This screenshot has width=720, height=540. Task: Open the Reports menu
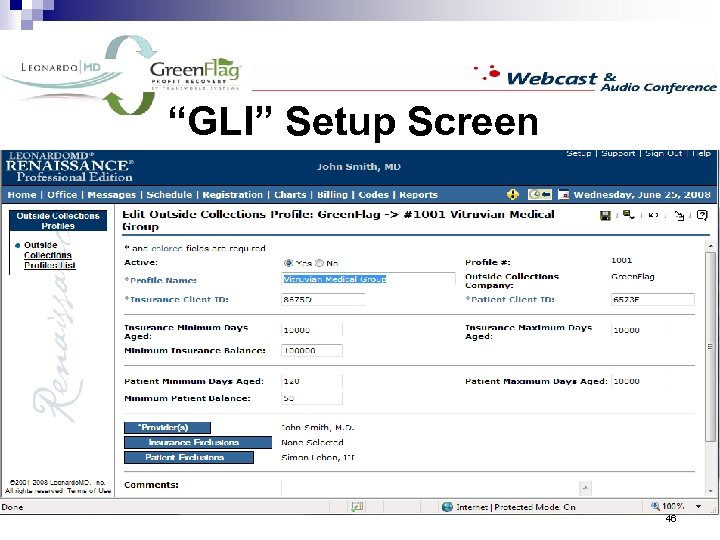(418, 195)
